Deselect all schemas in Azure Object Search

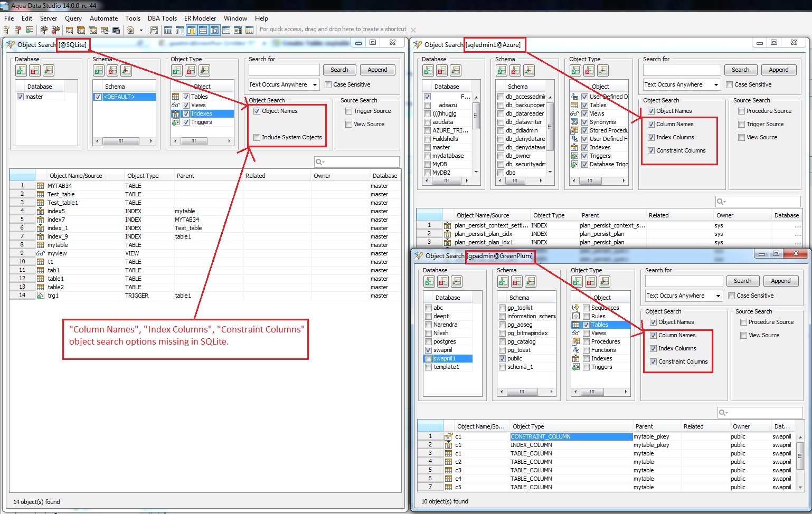click(x=515, y=70)
